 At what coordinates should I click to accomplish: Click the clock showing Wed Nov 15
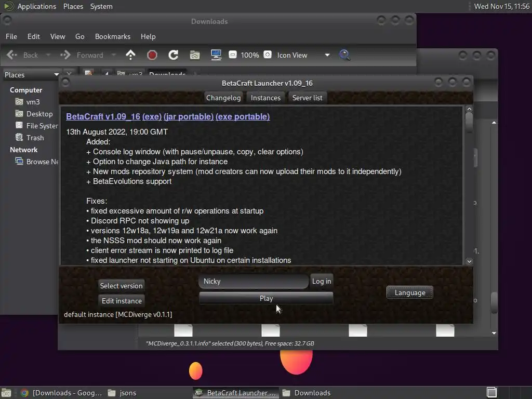coord(502,6)
